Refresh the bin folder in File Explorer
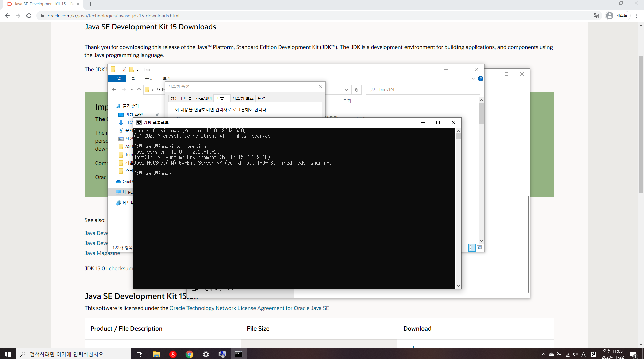This screenshot has height=359, width=644. (x=356, y=90)
